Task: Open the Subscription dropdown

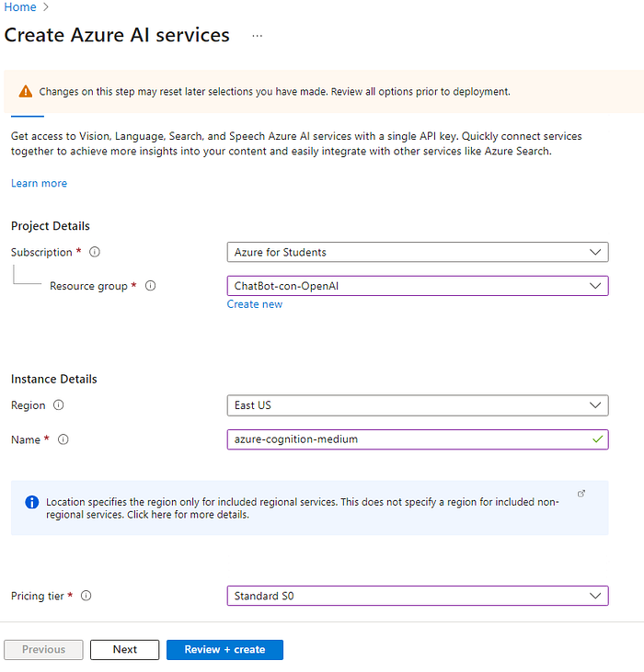Action: 417,252
